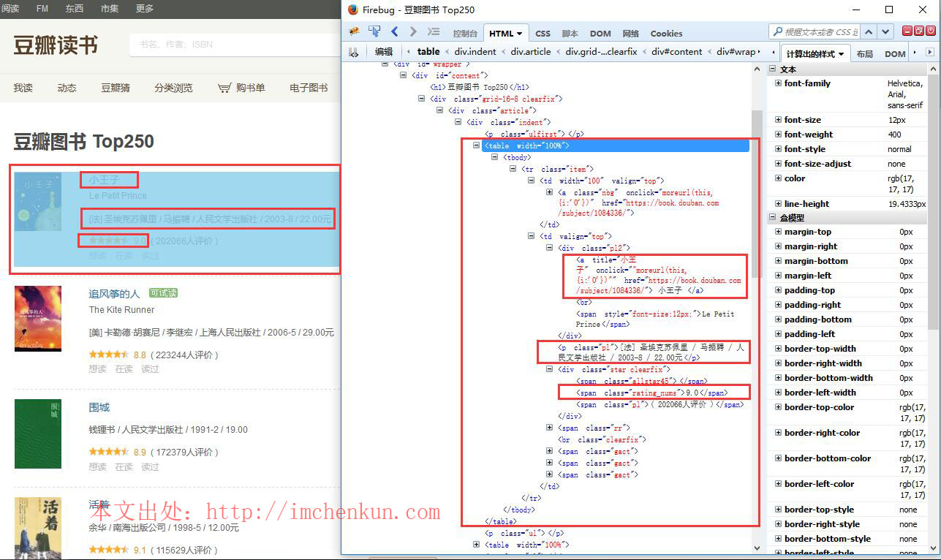
Task: Open the 计算出的样式 dropdown menu
Action: [842, 54]
